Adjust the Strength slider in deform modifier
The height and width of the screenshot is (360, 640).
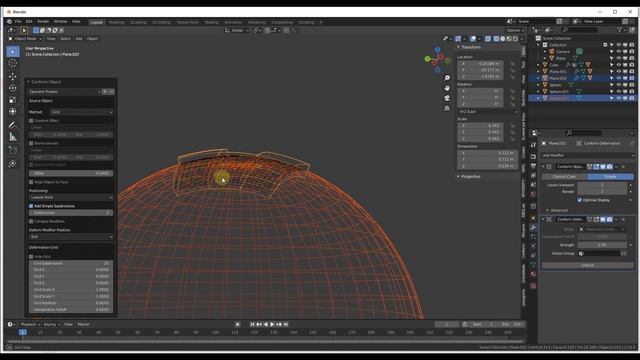602,245
